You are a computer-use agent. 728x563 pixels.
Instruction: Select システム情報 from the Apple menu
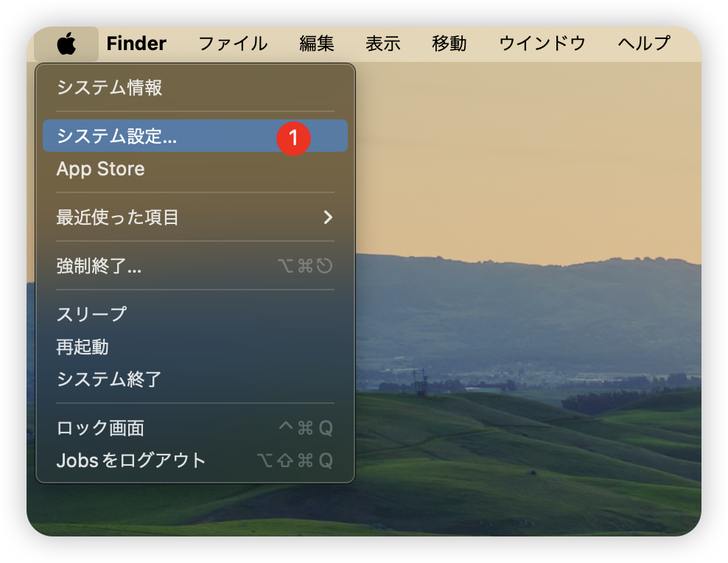tap(195, 88)
